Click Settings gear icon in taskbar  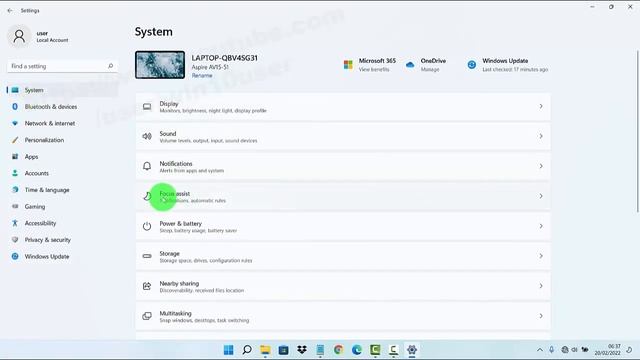coord(412,350)
